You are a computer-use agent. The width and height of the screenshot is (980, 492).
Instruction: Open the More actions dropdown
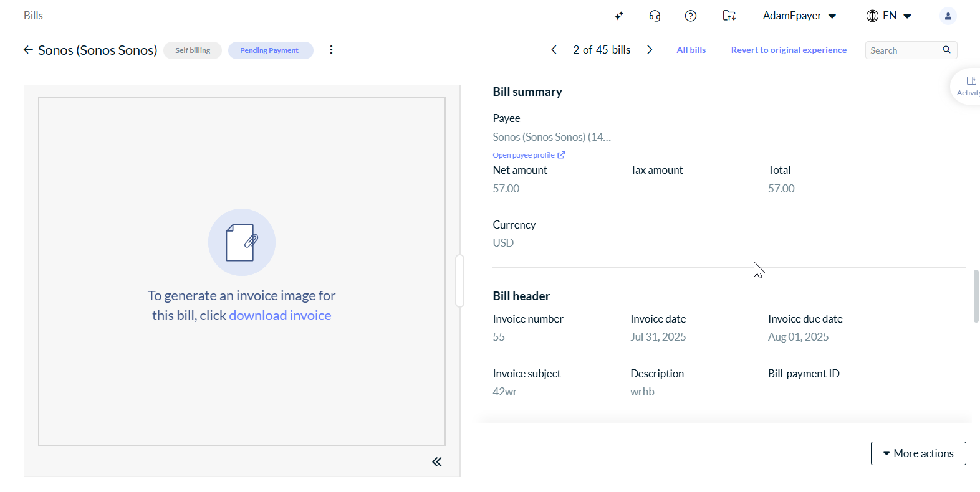click(918, 453)
